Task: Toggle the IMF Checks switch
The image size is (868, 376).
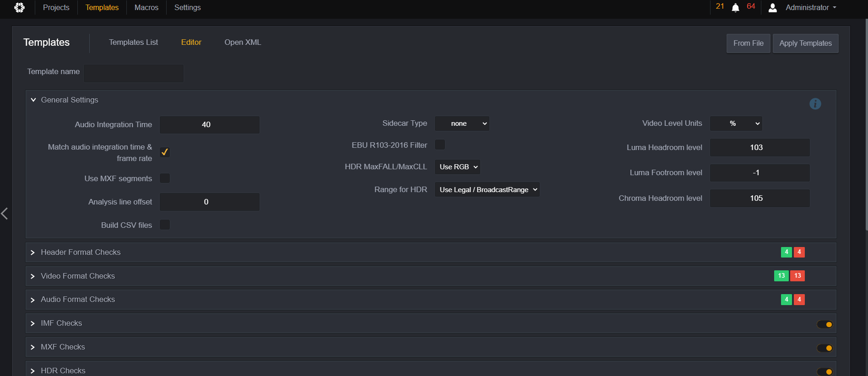Action: tap(825, 324)
